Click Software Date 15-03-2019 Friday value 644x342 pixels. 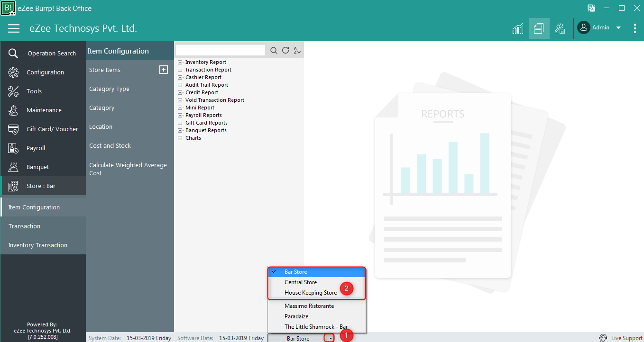(241, 338)
